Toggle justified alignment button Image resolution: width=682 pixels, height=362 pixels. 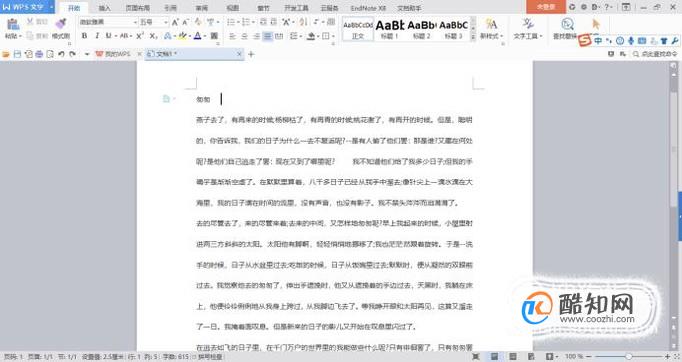pos(268,36)
